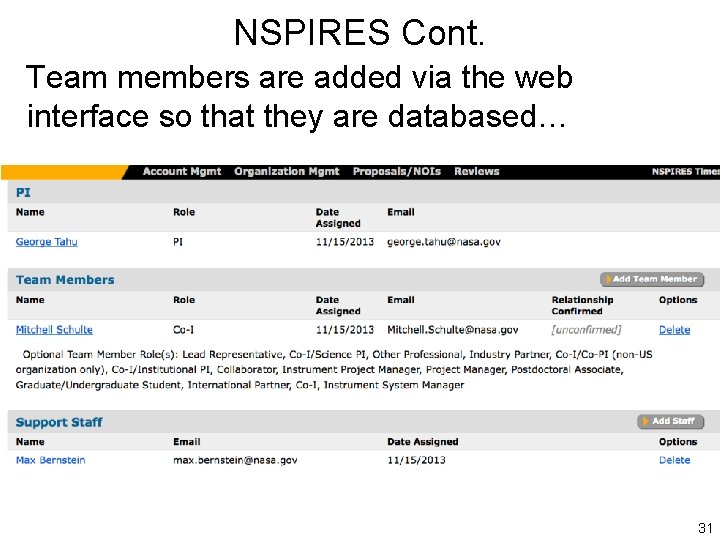Select the george.tahu@nasa.gov email text

(x=444, y=242)
